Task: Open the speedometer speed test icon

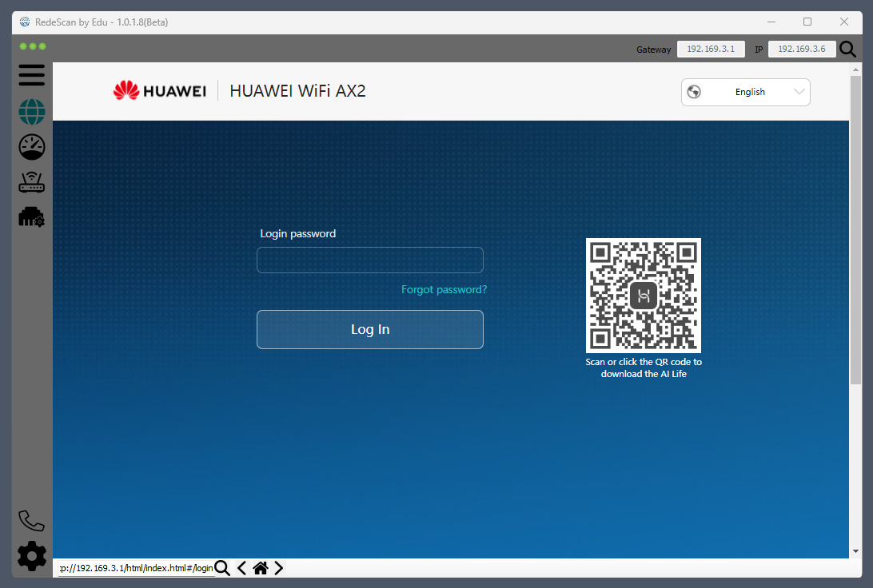Action: (x=32, y=147)
